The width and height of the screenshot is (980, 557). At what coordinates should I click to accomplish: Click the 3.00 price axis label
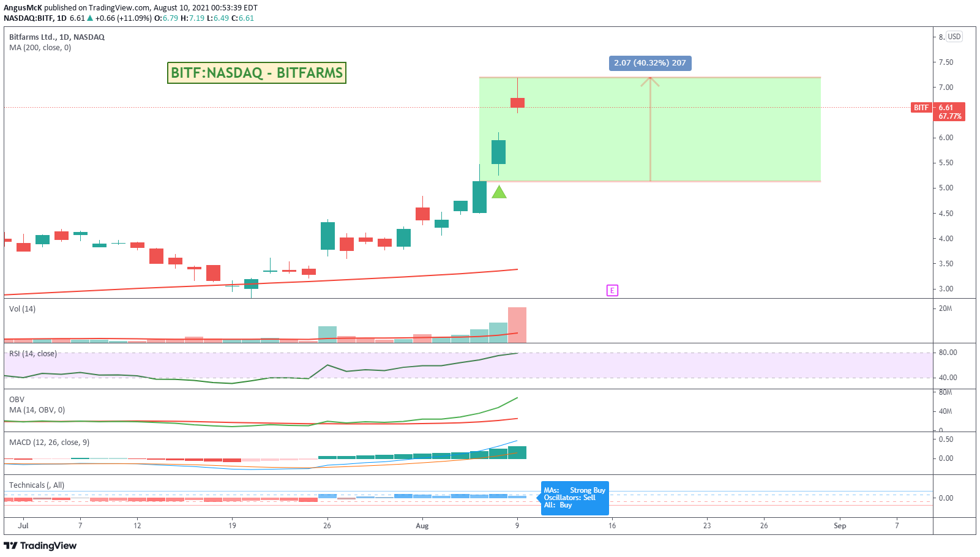click(946, 289)
